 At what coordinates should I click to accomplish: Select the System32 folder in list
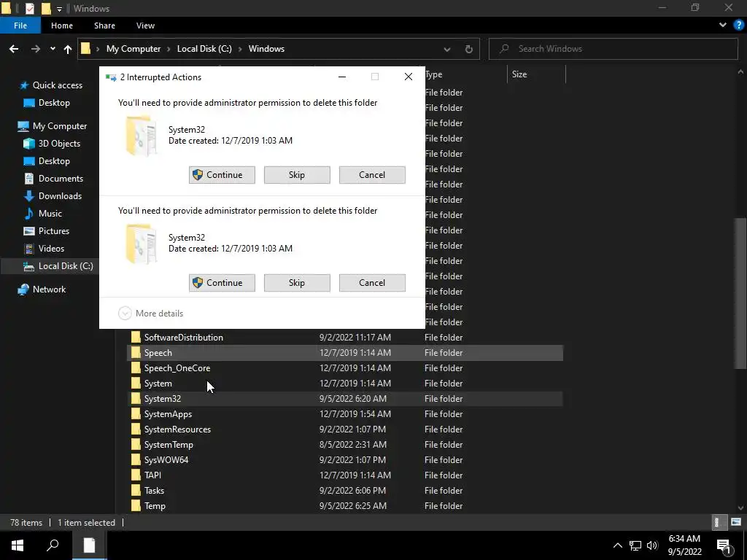click(x=345, y=399)
